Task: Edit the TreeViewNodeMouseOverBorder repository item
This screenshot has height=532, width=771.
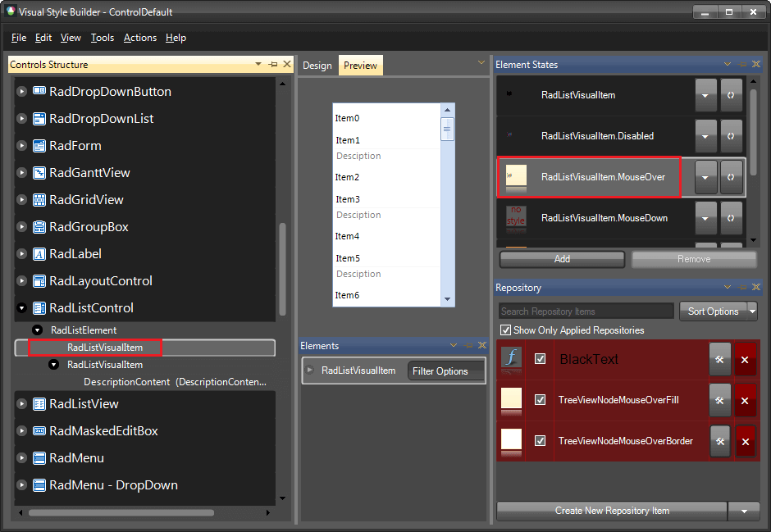Action: pos(720,441)
